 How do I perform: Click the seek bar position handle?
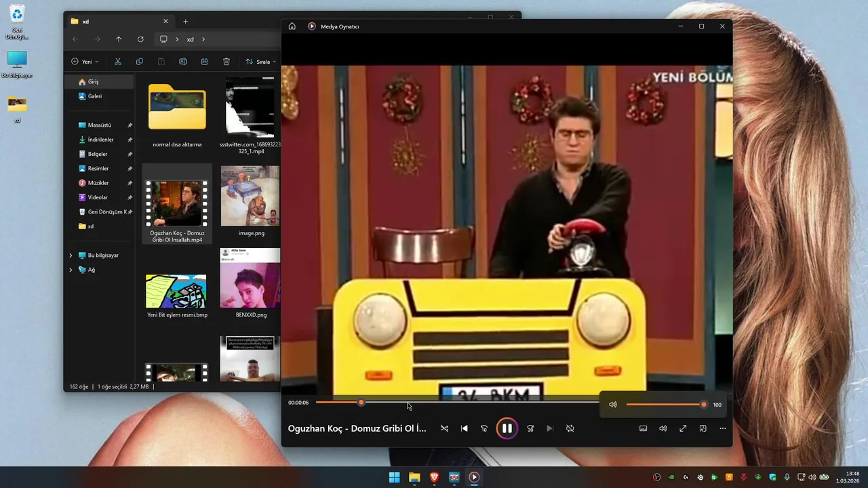(x=361, y=403)
